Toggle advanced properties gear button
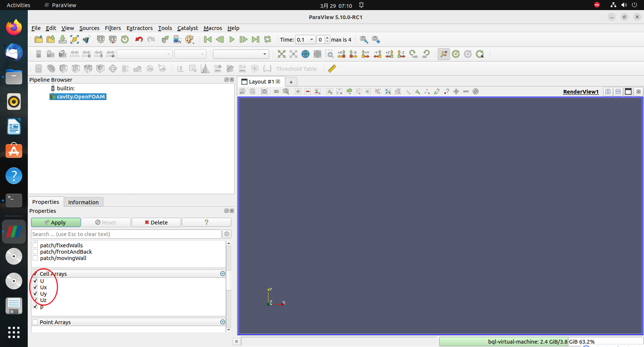The height and width of the screenshot is (347, 644). (227, 234)
